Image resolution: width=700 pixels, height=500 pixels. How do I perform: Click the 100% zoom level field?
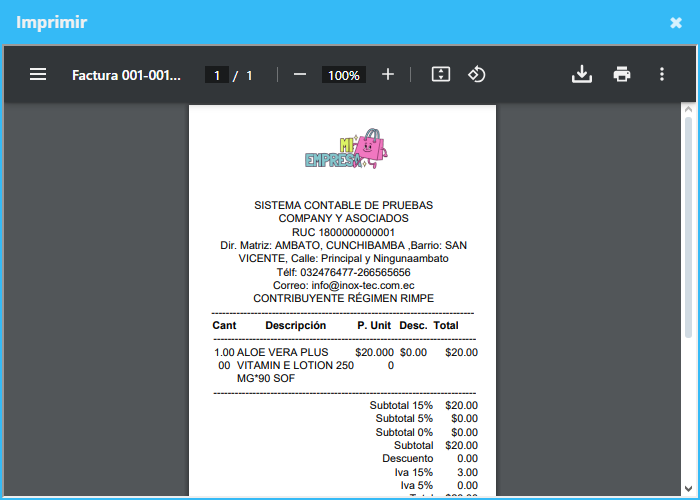click(x=344, y=75)
